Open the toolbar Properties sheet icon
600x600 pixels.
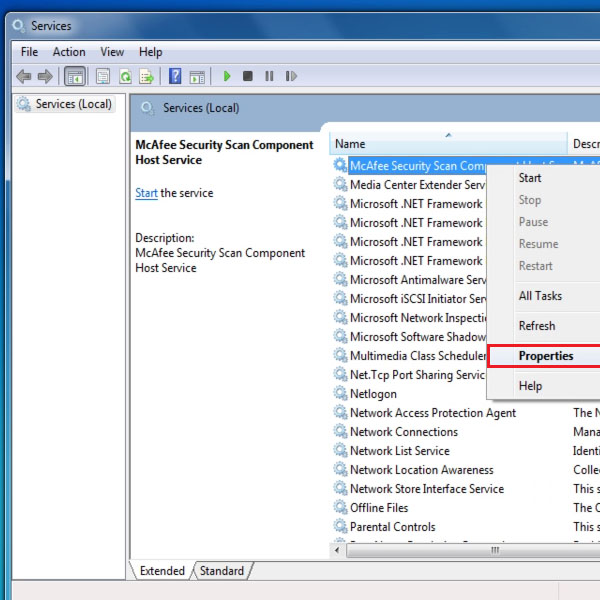tap(103, 76)
